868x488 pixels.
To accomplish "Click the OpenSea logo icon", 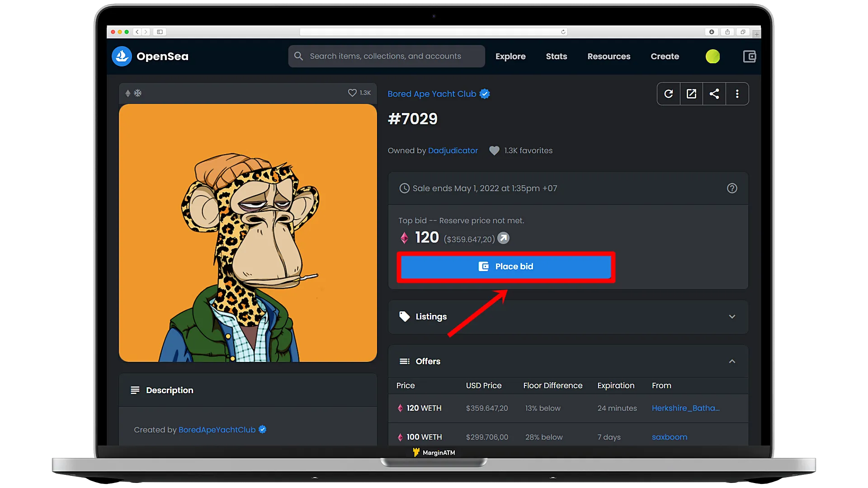I will [x=122, y=56].
